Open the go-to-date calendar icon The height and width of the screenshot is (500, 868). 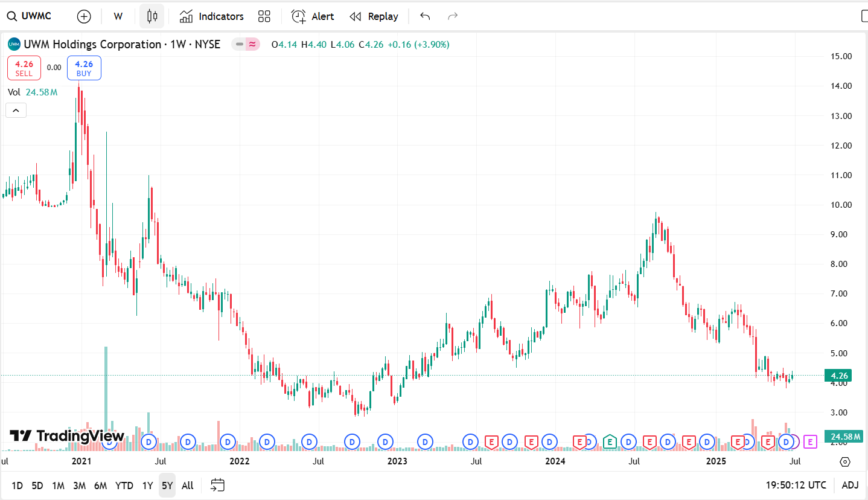(218, 485)
